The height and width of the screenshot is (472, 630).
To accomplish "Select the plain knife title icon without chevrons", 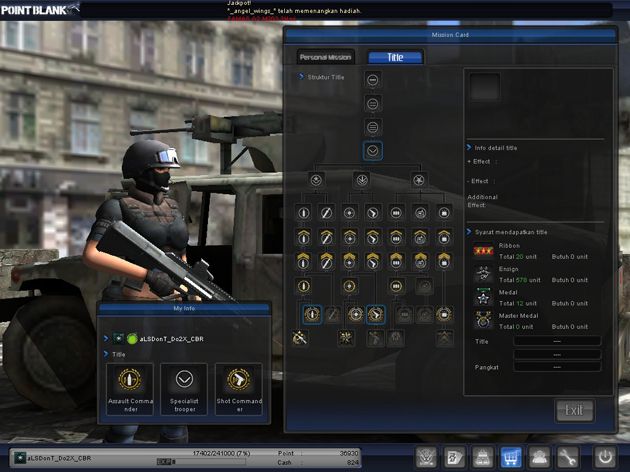I will (326, 213).
